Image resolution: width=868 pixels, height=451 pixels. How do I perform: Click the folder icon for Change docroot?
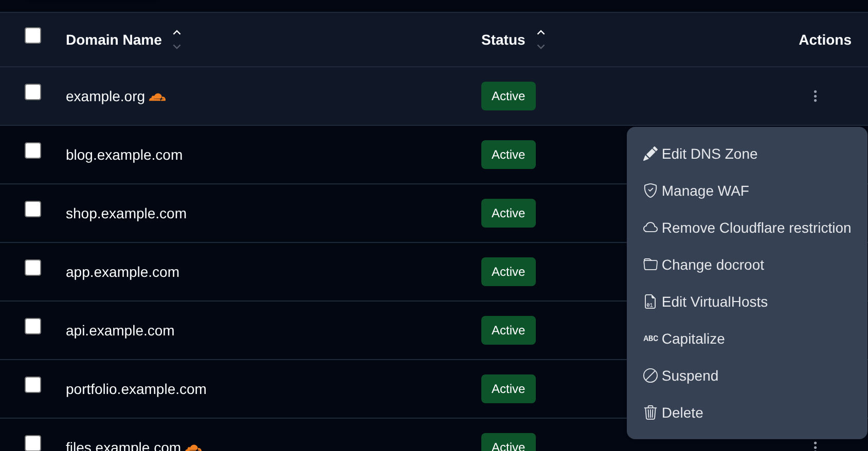[x=650, y=265]
